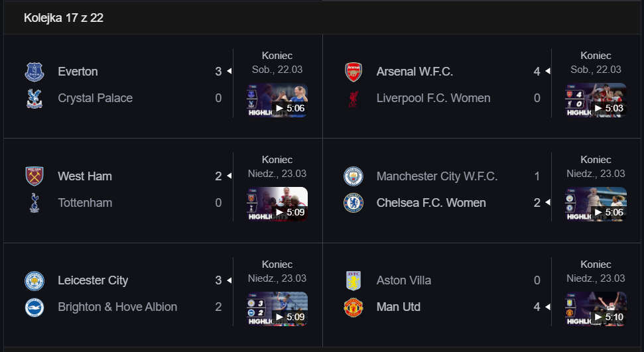
Task: Play West Ham vs Tottenham highlights
Action: 277,204
